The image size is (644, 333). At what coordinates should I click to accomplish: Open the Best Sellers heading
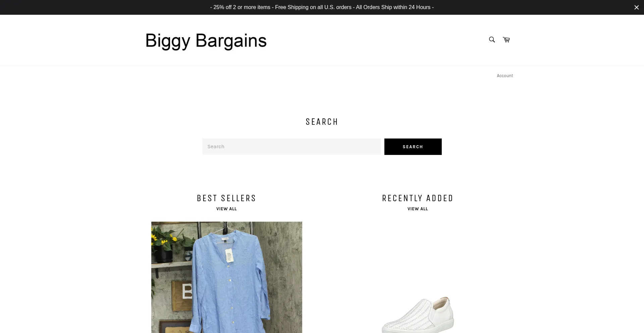[226, 198]
